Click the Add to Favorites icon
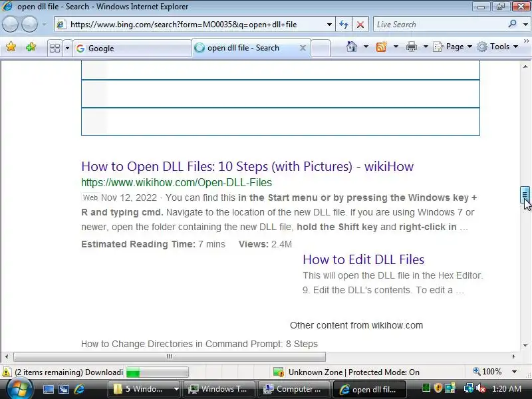 31,47
